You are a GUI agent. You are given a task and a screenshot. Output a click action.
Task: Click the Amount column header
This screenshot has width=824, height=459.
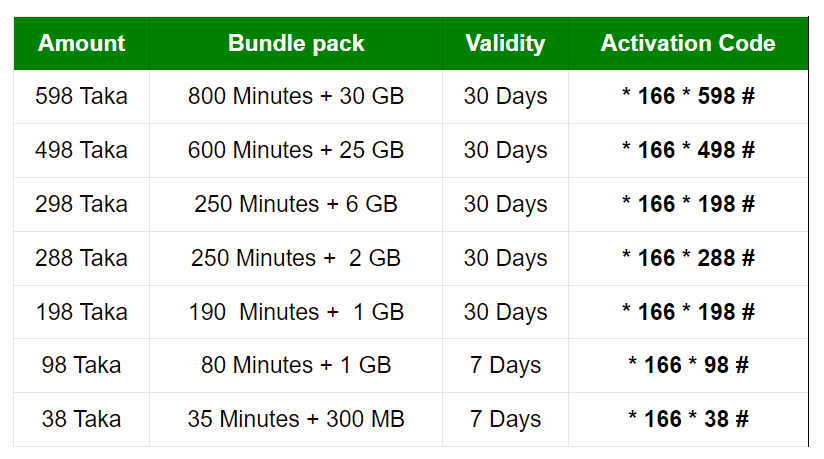point(81,43)
